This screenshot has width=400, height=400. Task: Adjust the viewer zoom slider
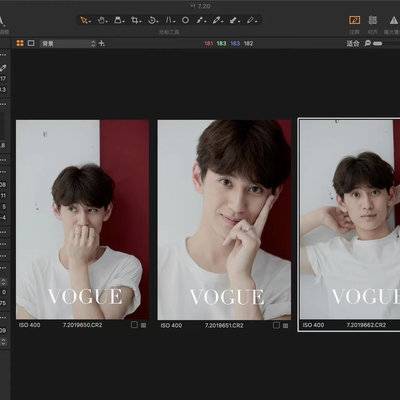coord(378,43)
